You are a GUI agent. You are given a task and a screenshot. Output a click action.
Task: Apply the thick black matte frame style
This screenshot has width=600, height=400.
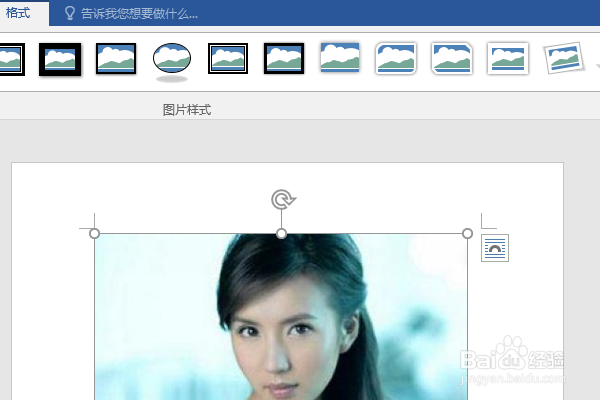[x=60, y=59]
